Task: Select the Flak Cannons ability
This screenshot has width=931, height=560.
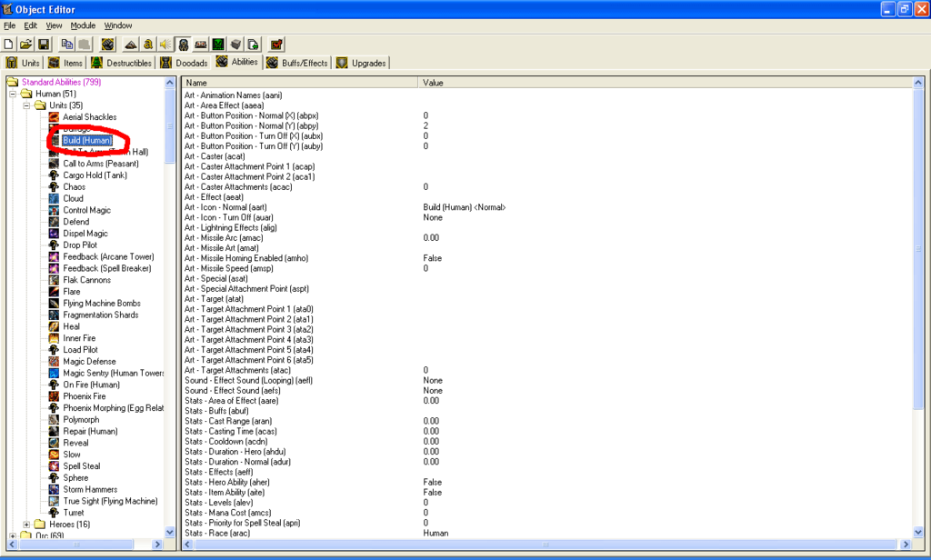Action: [86, 280]
